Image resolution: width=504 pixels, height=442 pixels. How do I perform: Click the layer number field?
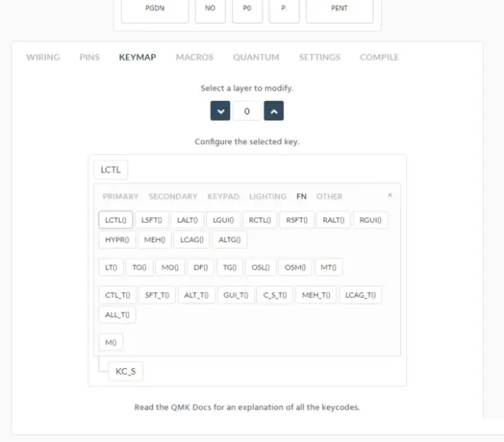pyautogui.click(x=247, y=111)
